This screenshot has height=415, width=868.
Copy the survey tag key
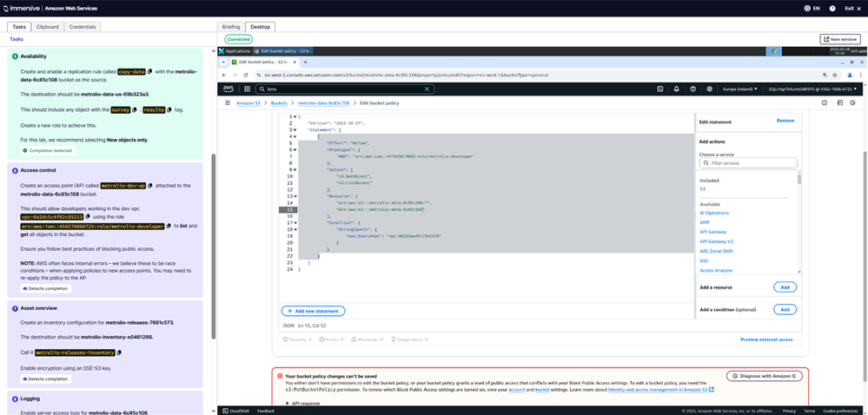pos(134,110)
